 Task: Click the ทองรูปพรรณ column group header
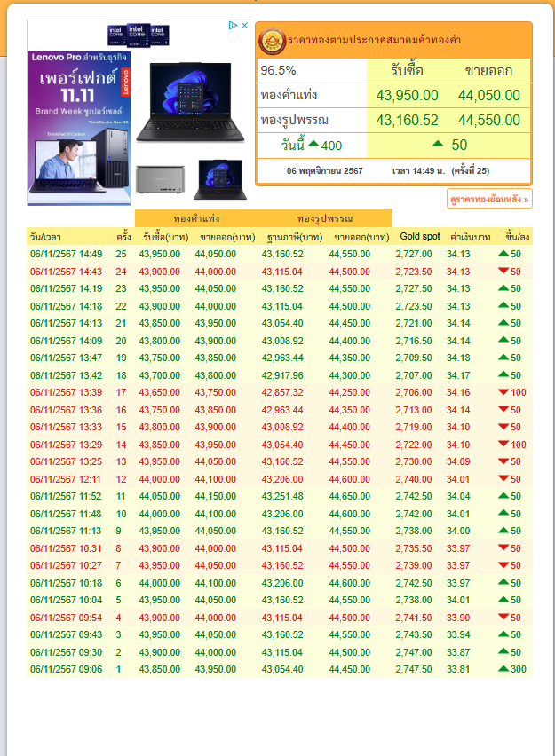pyautogui.click(x=325, y=217)
